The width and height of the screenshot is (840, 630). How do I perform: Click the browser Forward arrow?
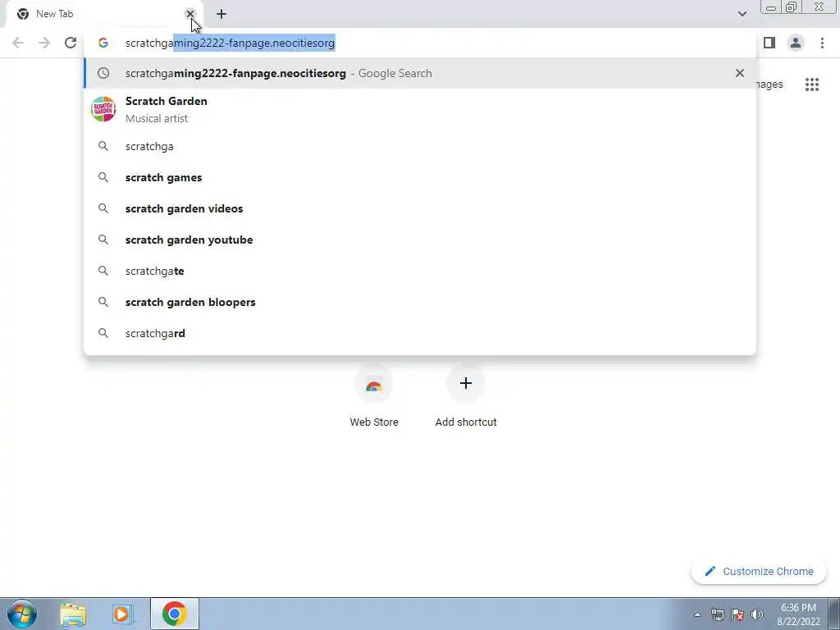pos(44,43)
